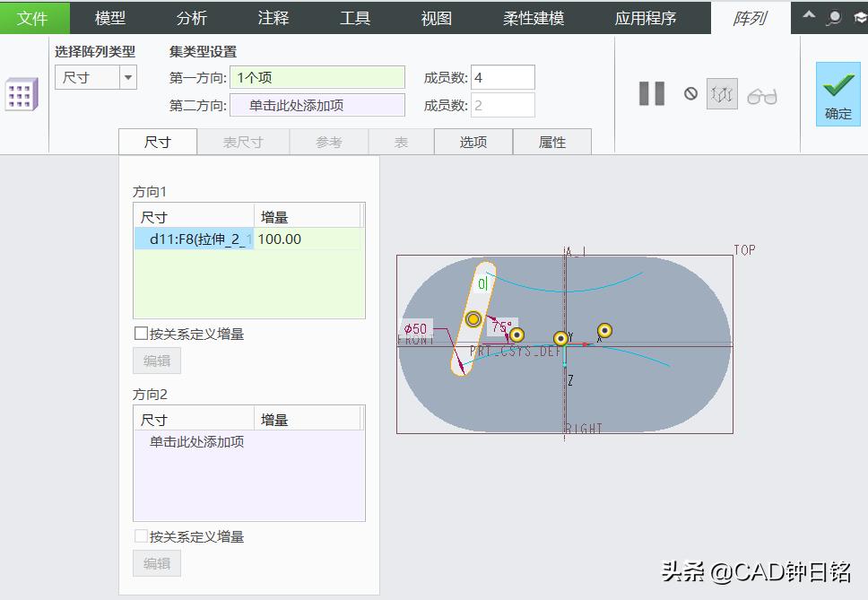Click the minimize ribbon arrow at top right
Viewport: 868px width, 600px height.
point(810,15)
